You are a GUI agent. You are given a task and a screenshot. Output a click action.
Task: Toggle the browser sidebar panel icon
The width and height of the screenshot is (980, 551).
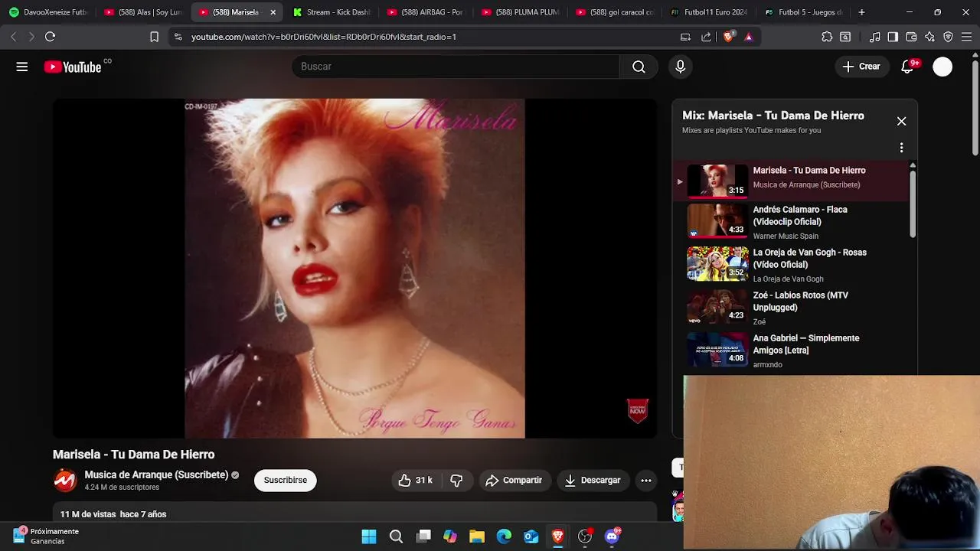pos(893,37)
